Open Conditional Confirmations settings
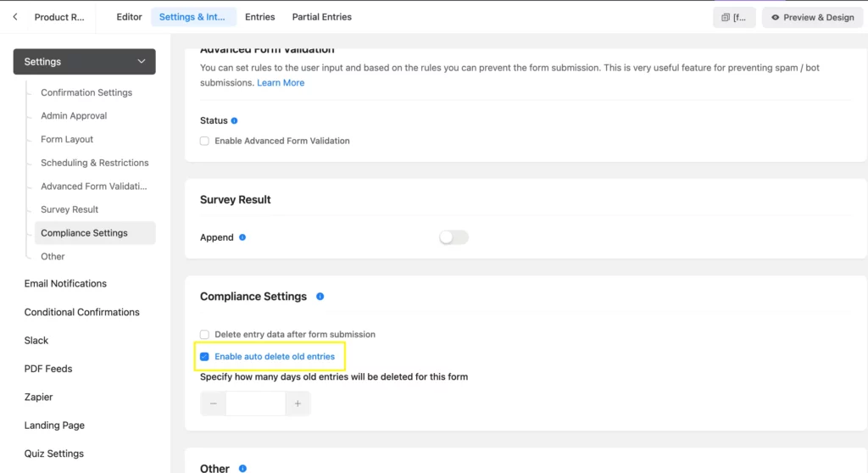This screenshot has width=868, height=473. point(82,313)
